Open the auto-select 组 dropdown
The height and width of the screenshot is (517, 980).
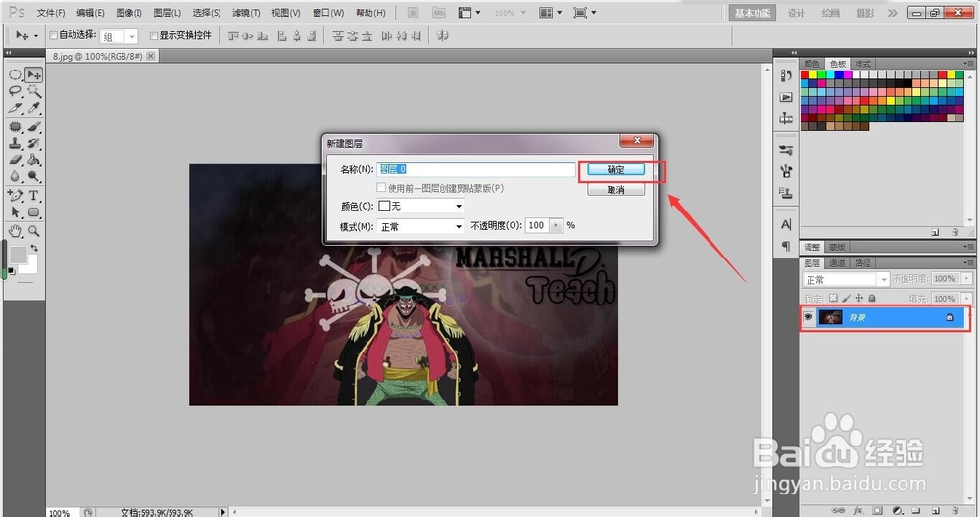pyautogui.click(x=119, y=37)
